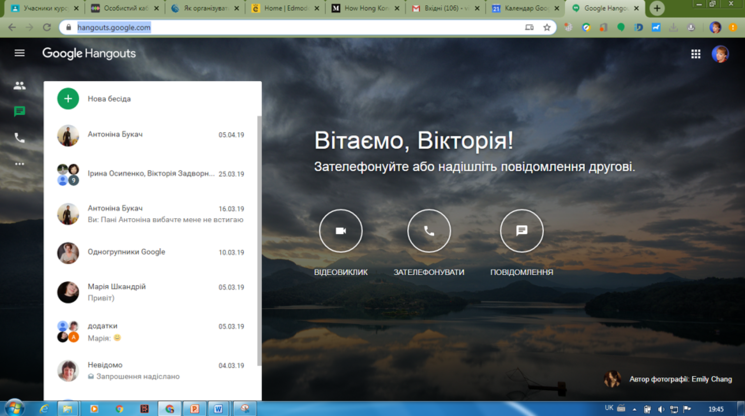
Task: Open Internet Explorer from taskbar
Action: [x=44, y=408]
